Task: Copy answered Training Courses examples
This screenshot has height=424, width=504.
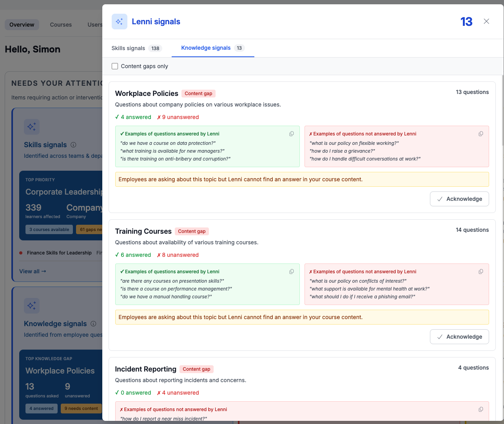Action: tap(292, 271)
